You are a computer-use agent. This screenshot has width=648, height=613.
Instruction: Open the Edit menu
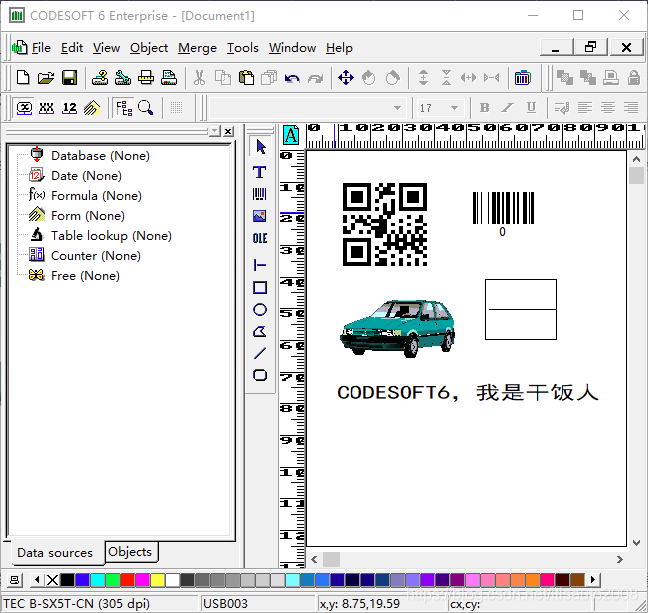[72, 48]
